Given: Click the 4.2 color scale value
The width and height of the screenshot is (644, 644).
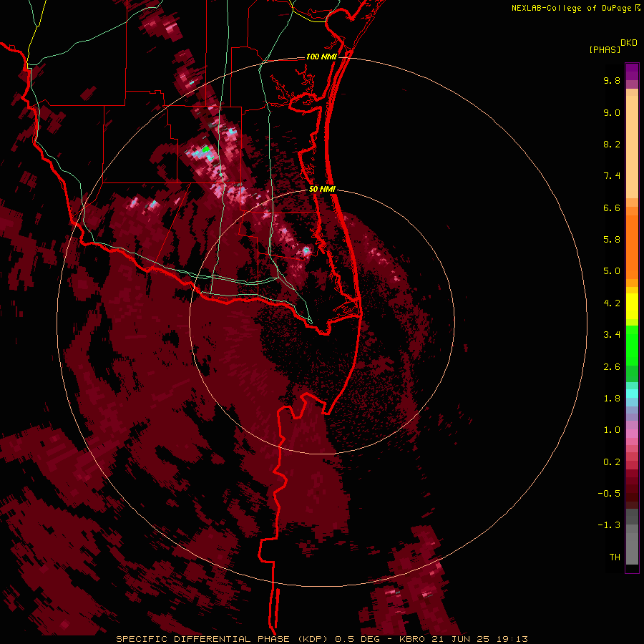Looking at the screenshot, I should pyautogui.click(x=612, y=303).
